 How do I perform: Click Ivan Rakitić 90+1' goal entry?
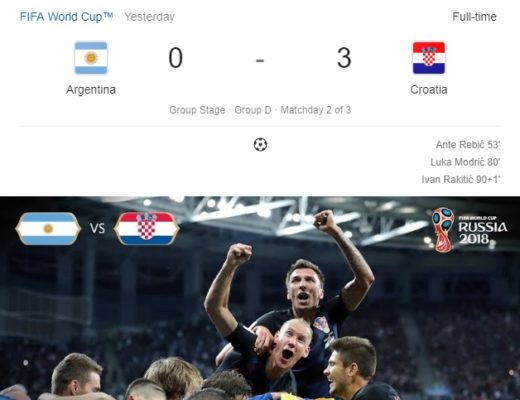461,179
